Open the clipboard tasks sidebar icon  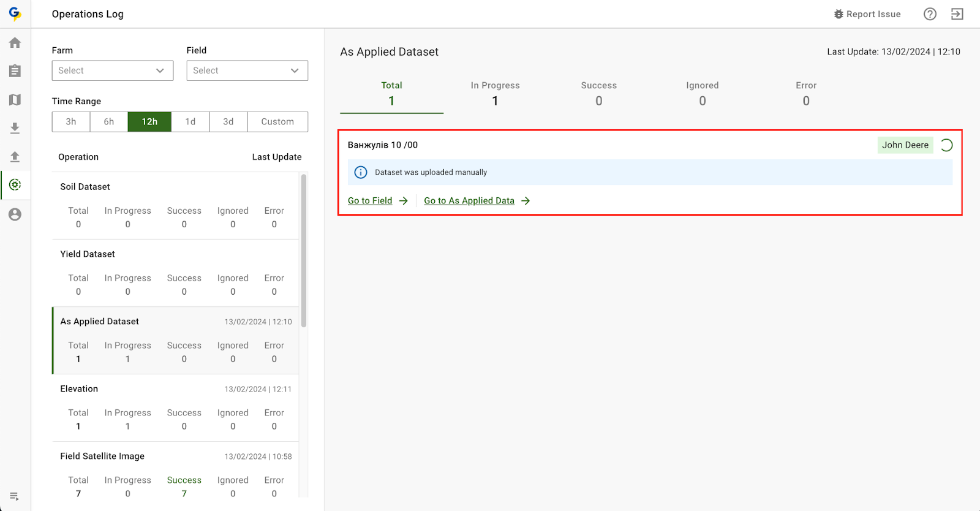coord(15,71)
